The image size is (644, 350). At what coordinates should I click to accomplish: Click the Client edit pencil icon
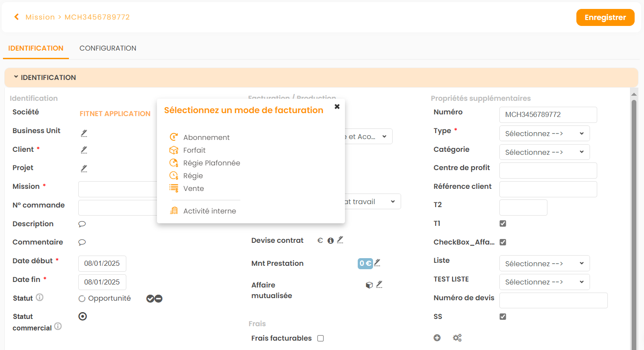coord(84,150)
